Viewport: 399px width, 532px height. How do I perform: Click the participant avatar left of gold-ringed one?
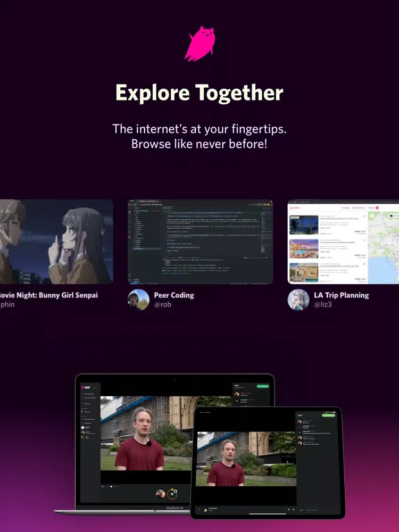[161, 494]
